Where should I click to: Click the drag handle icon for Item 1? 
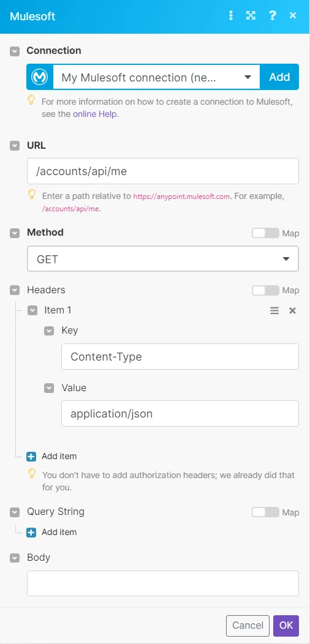pos(274,310)
